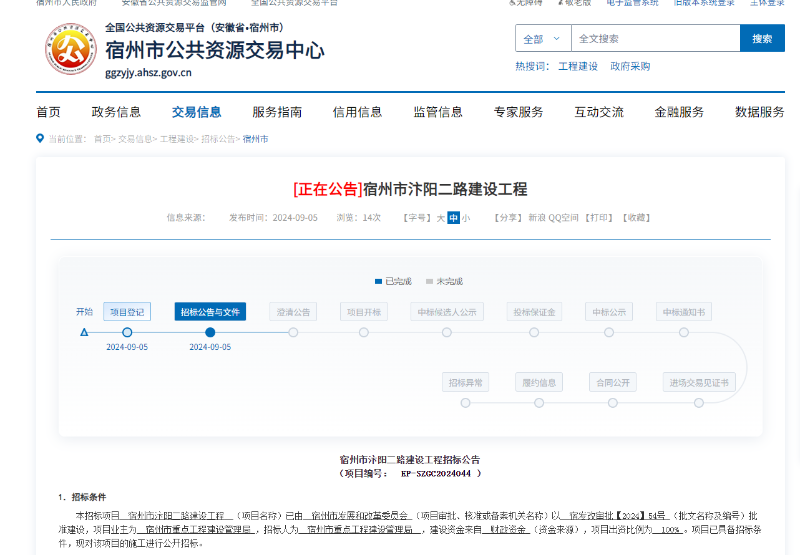Open hot search term 工程建设
The width and height of the screenshot is (800, 555).
point(578,66)
